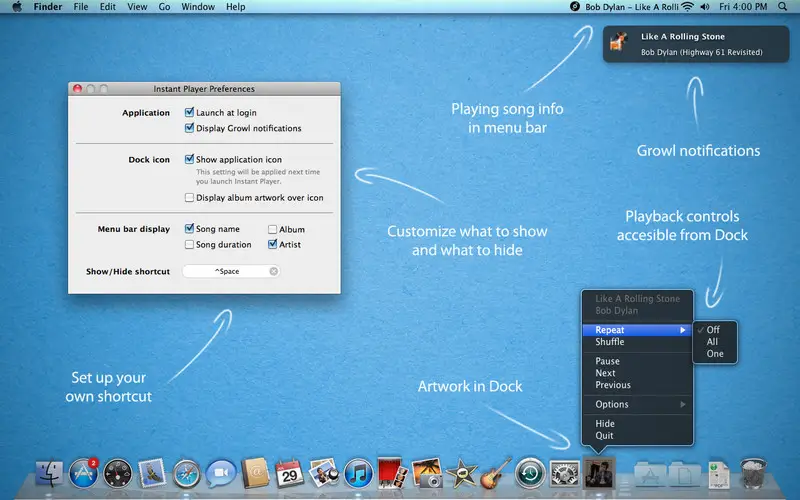Screen dimensions: 800x500
Task: Expand the Options submenu
Action: click(x=637, y=405)
